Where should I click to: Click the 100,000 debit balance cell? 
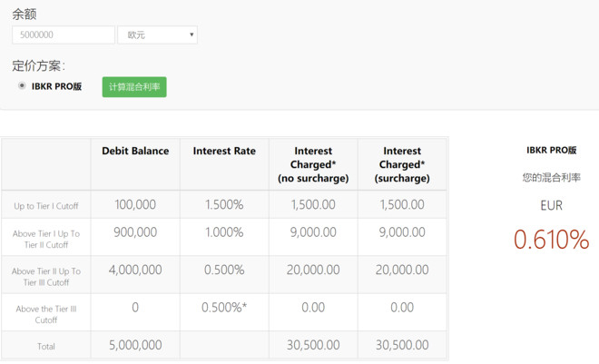135,205
